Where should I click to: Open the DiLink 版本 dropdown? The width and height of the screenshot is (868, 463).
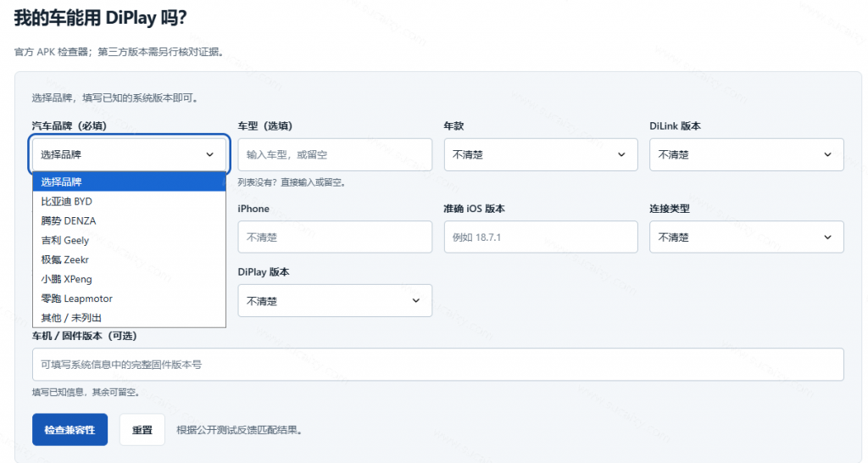coord(746,154)
